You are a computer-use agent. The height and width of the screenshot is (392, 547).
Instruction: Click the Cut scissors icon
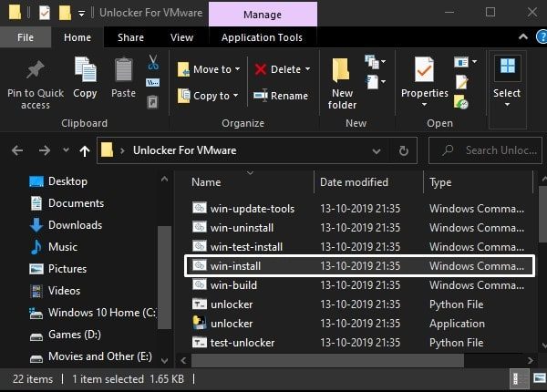coord(152,62)
